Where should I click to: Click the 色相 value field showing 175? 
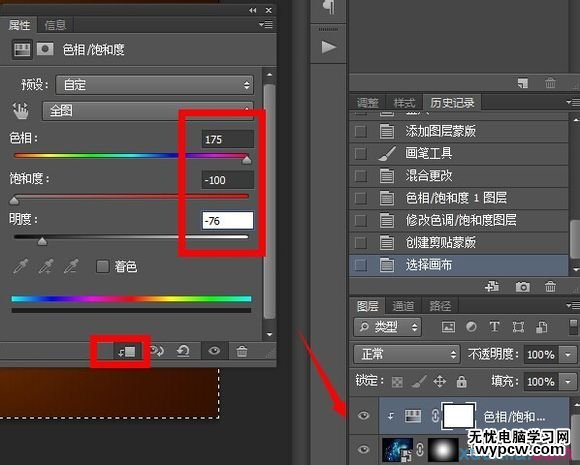click(227, 139)
